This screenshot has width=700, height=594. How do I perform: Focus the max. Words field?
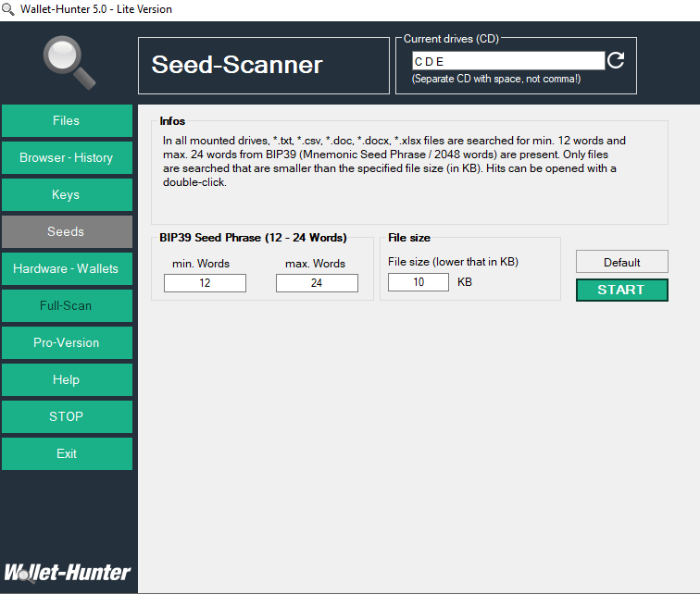(317, 283)
